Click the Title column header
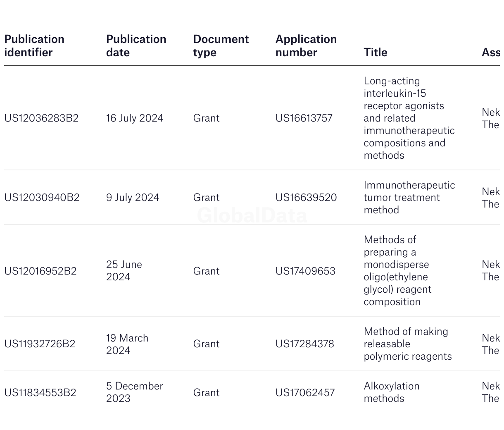 click(x=376, y=53)
